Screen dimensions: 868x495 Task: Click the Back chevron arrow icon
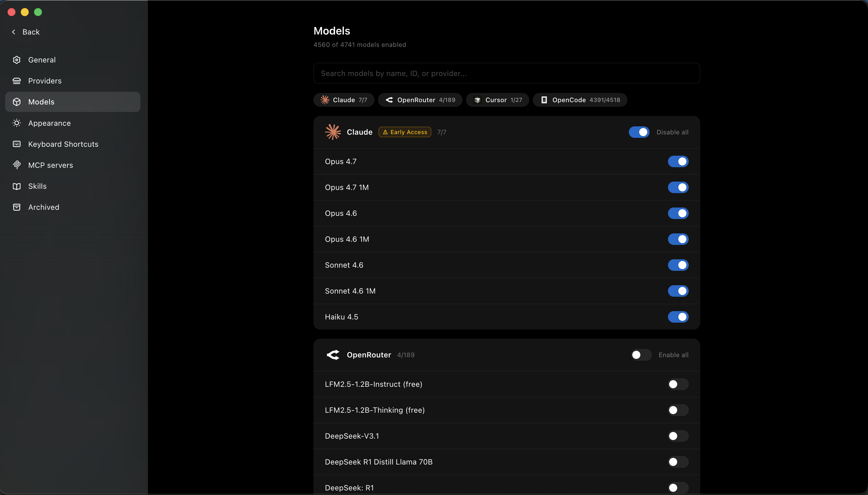(x=14, y=32)
